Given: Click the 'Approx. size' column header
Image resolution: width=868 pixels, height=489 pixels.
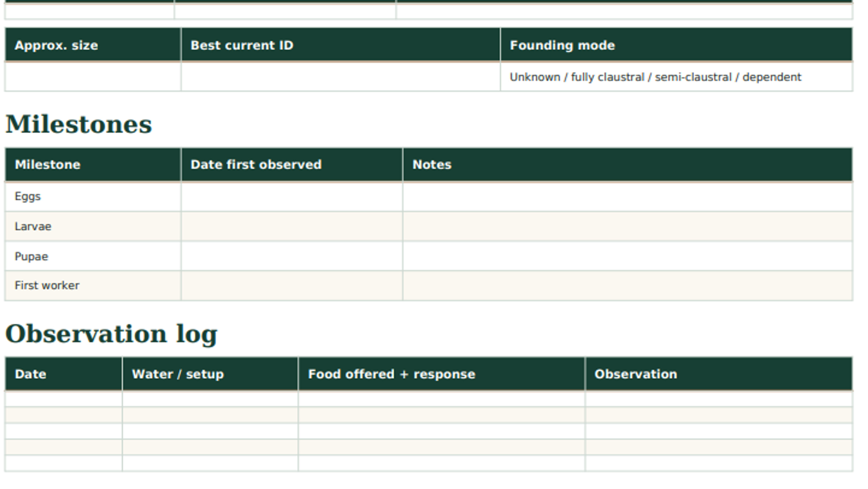Looking at the screenshot, I should (93, 45).
